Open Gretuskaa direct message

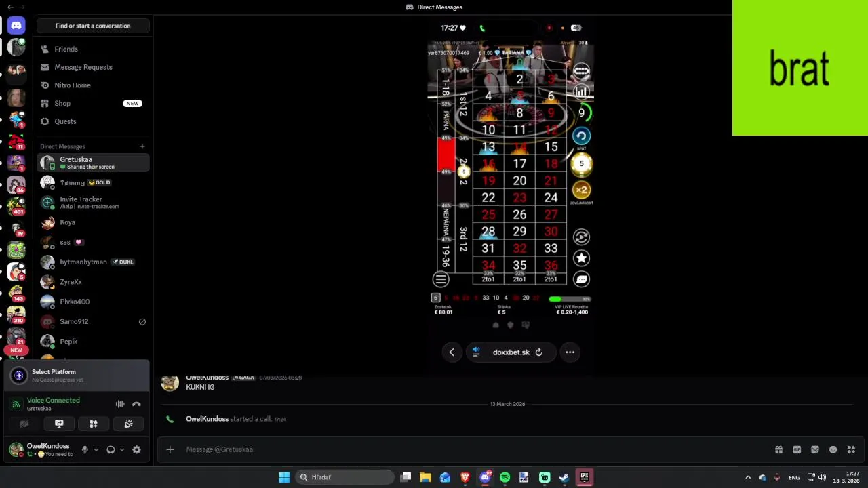(93, 163)
